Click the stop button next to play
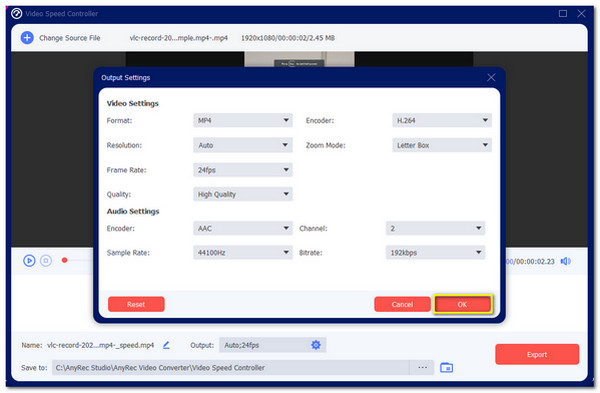This screenshot has height=393, width=600. [x=46, y=261]
